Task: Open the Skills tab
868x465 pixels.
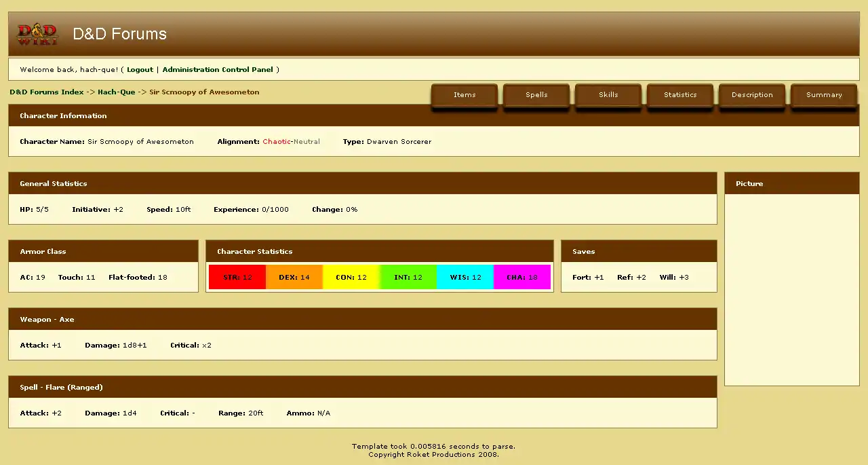Action: coord(608,95)
